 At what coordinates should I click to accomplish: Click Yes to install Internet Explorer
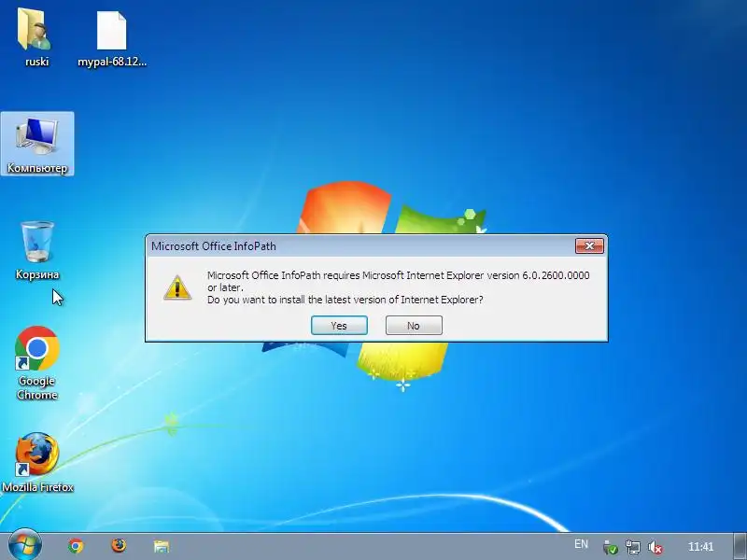coord(339,326)
